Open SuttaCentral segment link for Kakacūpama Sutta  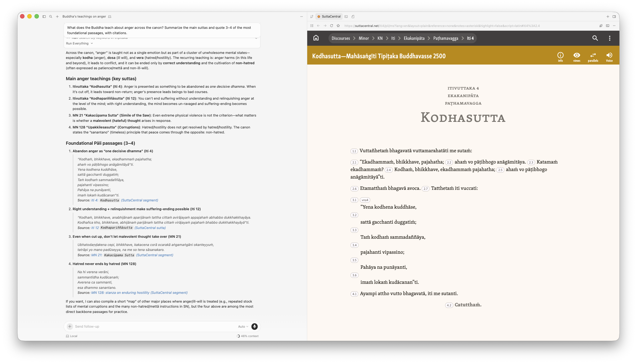click(x=155, y=255)
